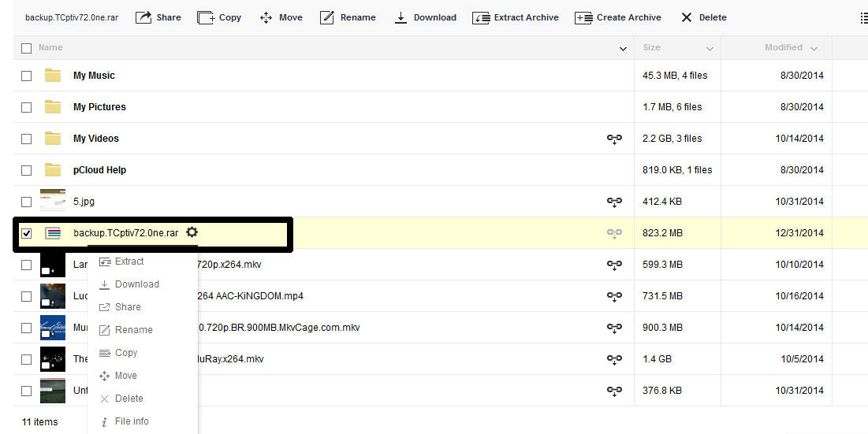Check the My Videos folder checkbox
The height and width of the screenshot is (434, 868).
pyautogui.click(x=27, y=139)
